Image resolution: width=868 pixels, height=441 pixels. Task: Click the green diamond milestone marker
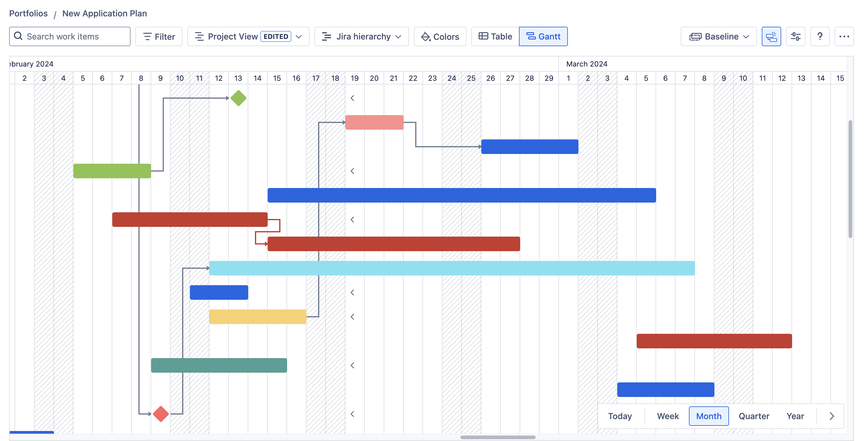click(238, 98)
